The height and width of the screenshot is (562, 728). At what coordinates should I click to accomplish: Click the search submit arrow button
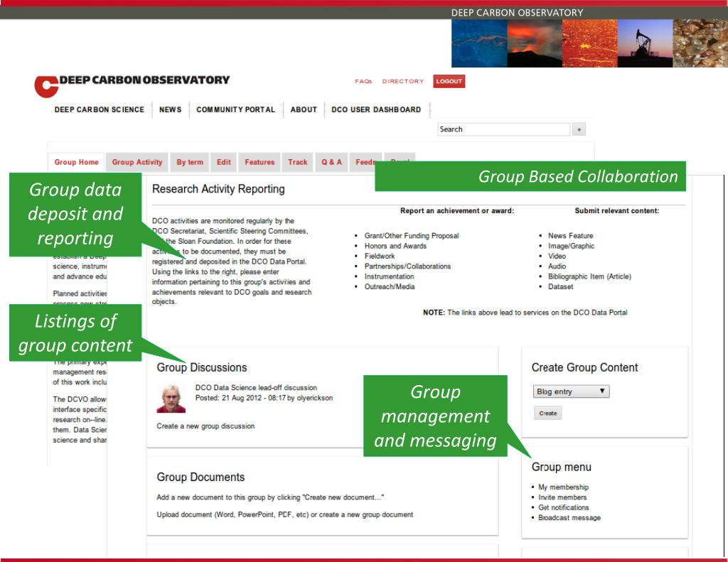coord(579,129)
